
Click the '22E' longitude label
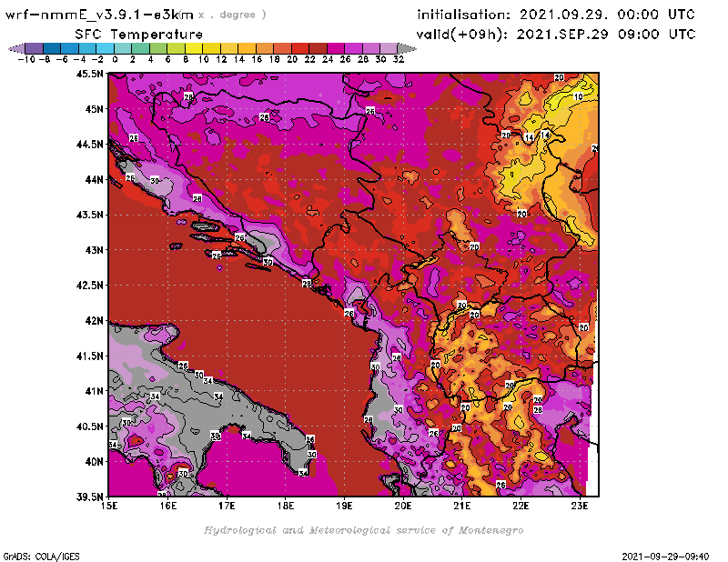pos(521,506)
